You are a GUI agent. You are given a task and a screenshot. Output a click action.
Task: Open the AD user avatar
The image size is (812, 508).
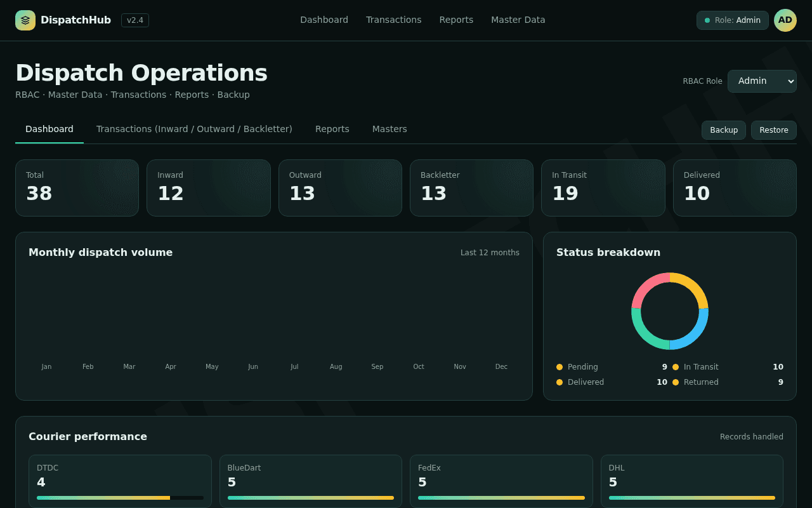point(785,20)
